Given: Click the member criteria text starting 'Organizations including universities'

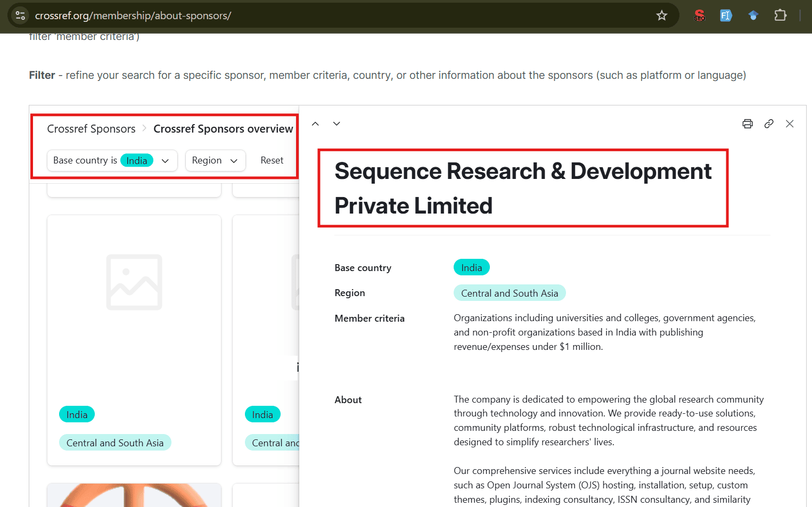Looking at the screenshot, I should point(605,332).
